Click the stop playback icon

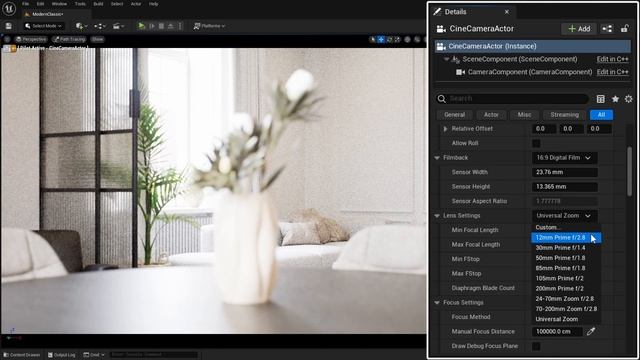161,26
